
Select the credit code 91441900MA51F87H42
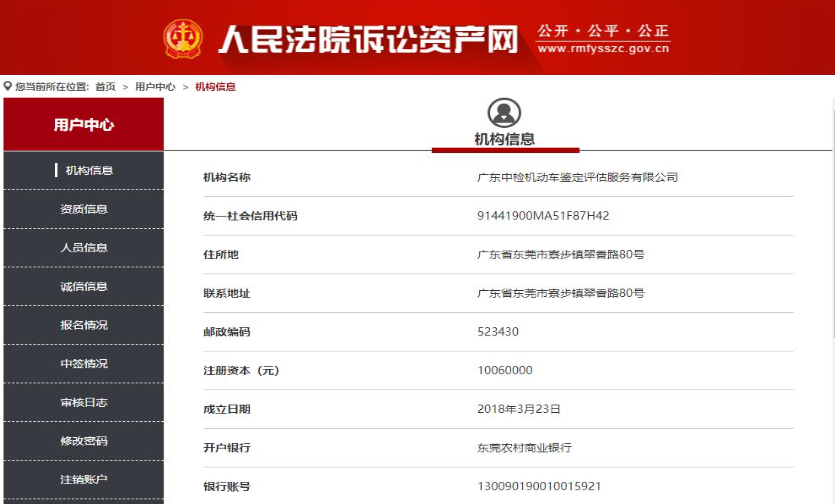click(543, 216)
